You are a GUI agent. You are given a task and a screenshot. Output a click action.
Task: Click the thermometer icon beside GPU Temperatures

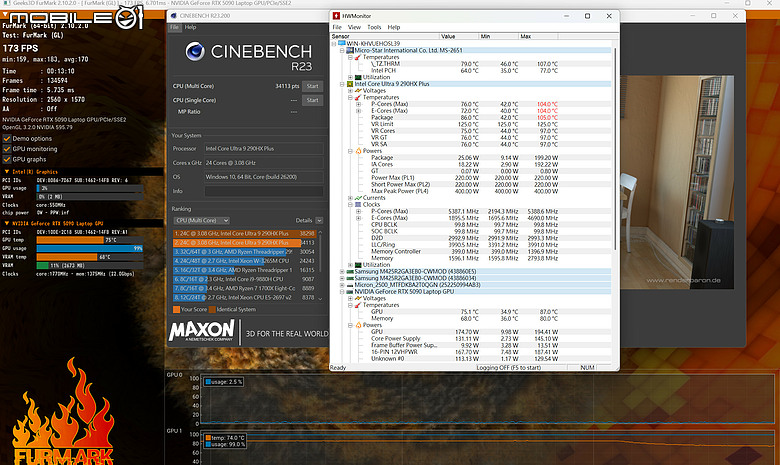coord(358,305)
